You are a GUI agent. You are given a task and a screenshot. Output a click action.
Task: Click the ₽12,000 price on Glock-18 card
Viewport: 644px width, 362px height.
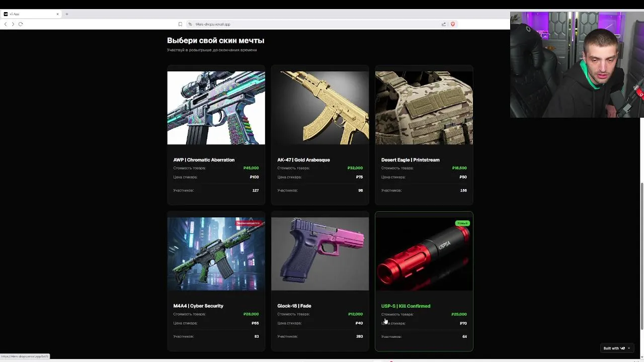point(355,314)
